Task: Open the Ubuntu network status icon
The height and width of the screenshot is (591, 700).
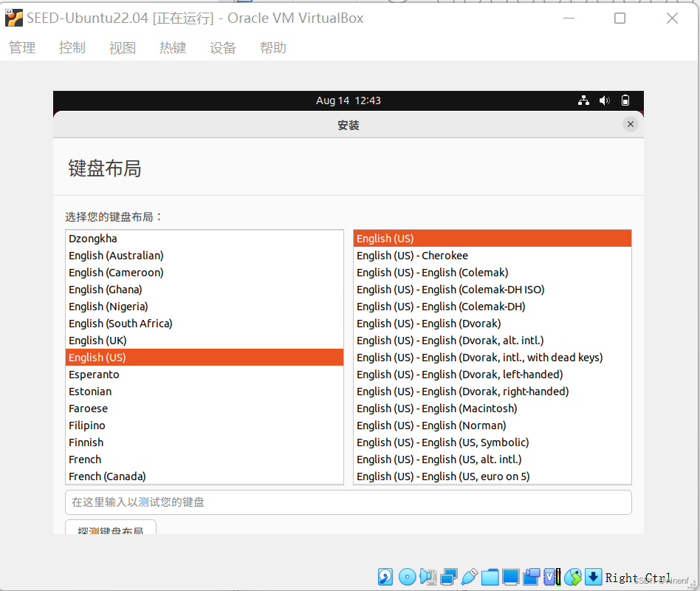Action: coord(583,100)
